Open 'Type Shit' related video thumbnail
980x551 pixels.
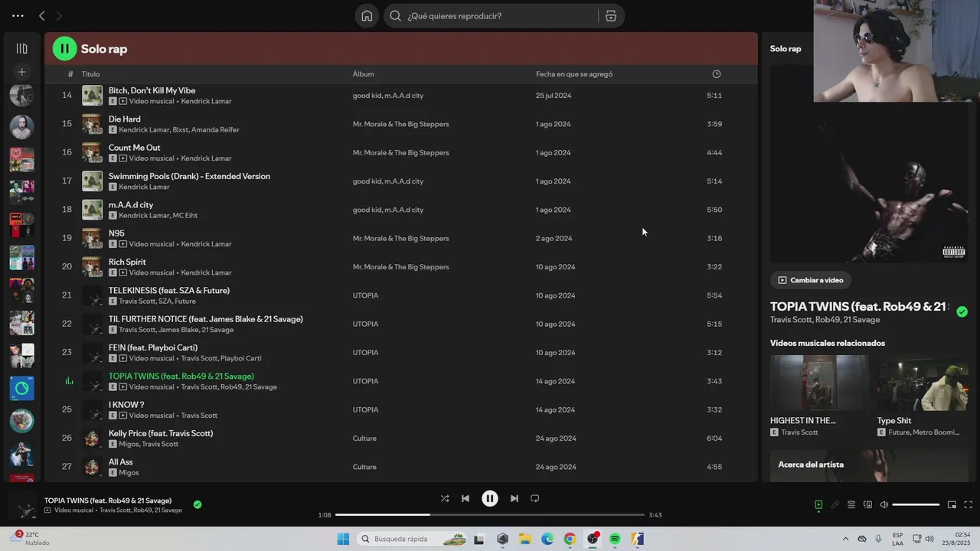pos(923,383)
